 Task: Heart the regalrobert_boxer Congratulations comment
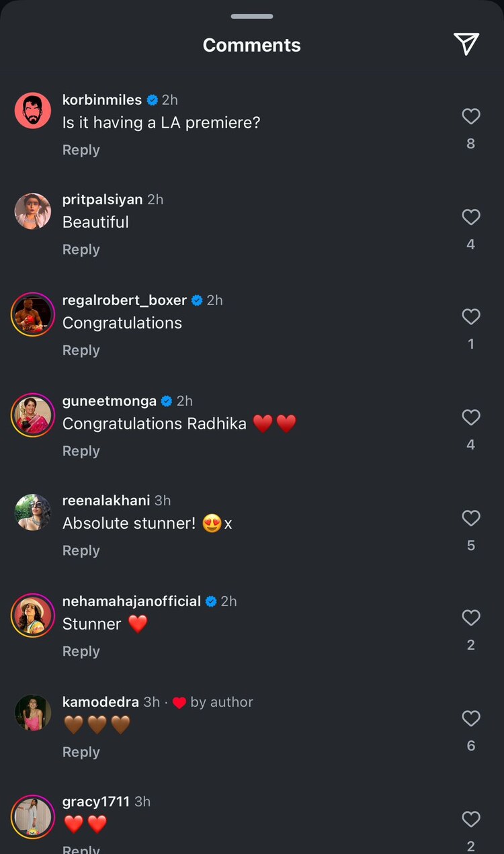pyautogui.click(x=471, y=316)
